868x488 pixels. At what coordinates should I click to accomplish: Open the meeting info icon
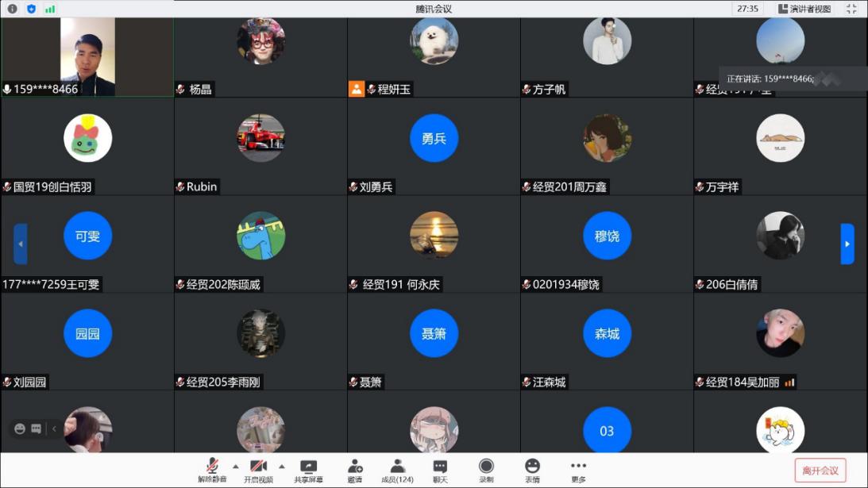click(x=12, y=9)
